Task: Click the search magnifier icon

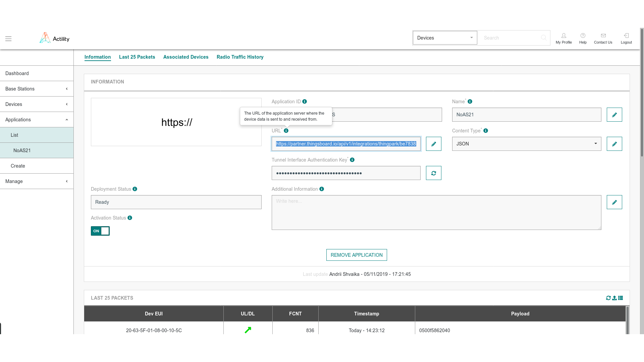Action: [x=543, y=38]
